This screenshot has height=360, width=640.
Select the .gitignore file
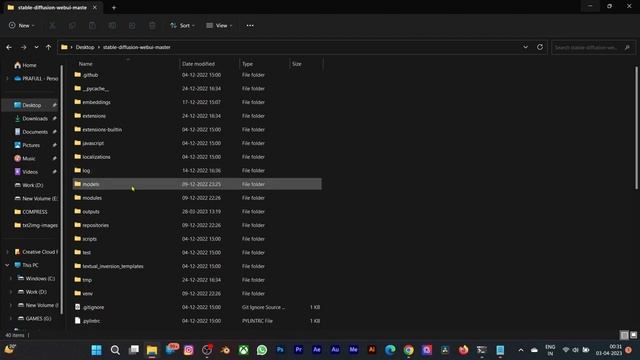pyautogui.click(x=93, y=307)
